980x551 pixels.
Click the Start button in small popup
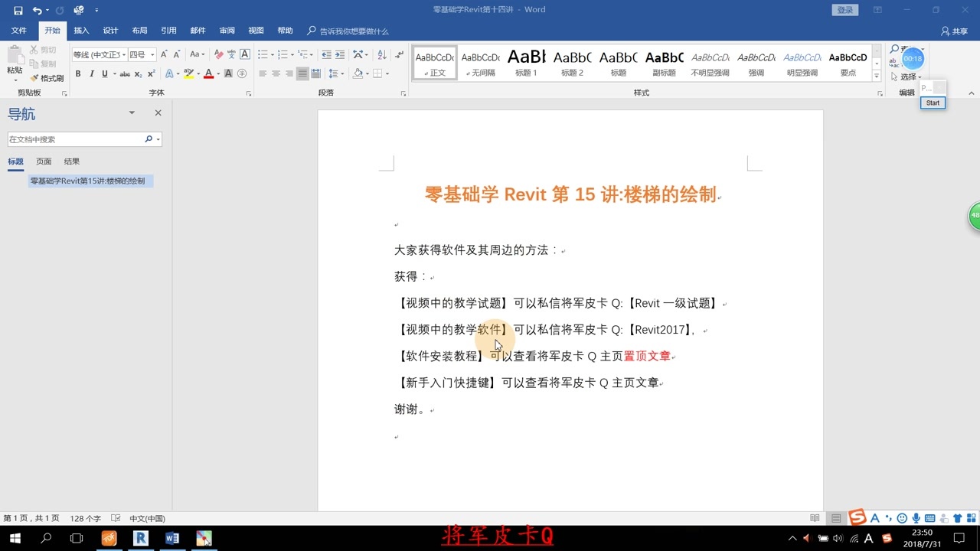(933, 103)
